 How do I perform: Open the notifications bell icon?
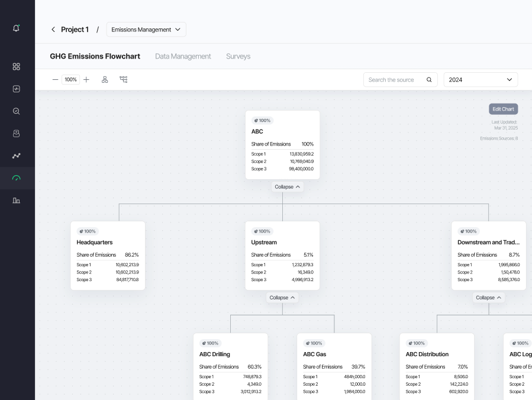click(17, 28)
